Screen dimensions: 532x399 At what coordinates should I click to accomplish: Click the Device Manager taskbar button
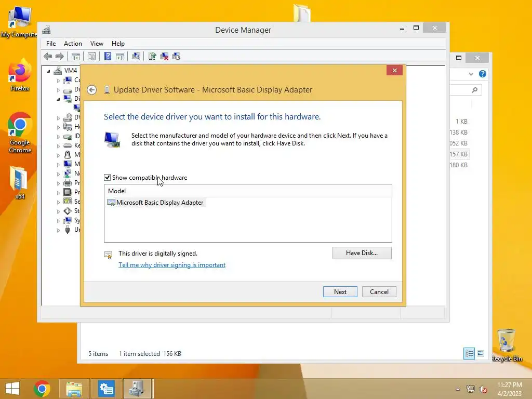[x=138, y=389]
